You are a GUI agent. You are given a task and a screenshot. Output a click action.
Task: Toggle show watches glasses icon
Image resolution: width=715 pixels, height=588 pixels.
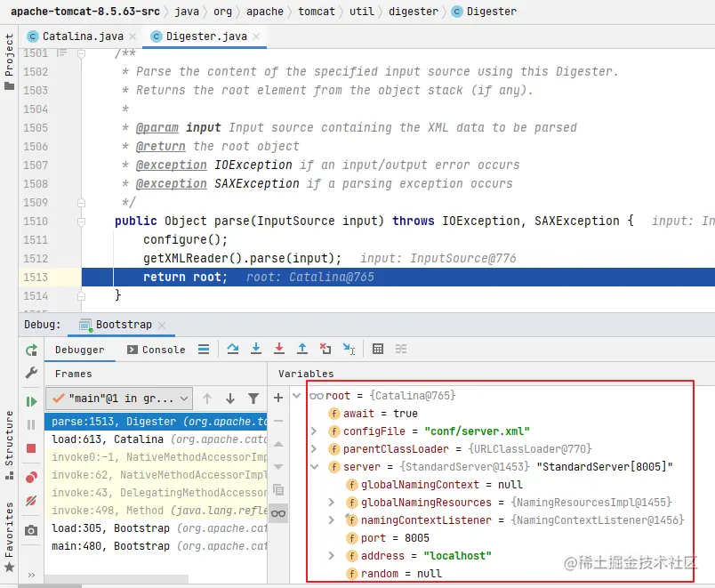pos(278,513)
